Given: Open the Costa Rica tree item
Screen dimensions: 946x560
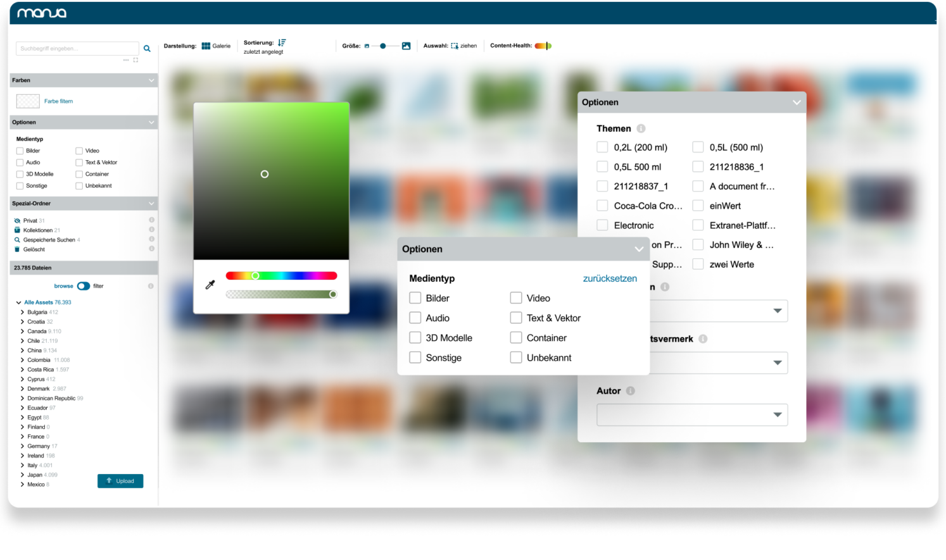Looking at the screenshot, I should (41, 370).
